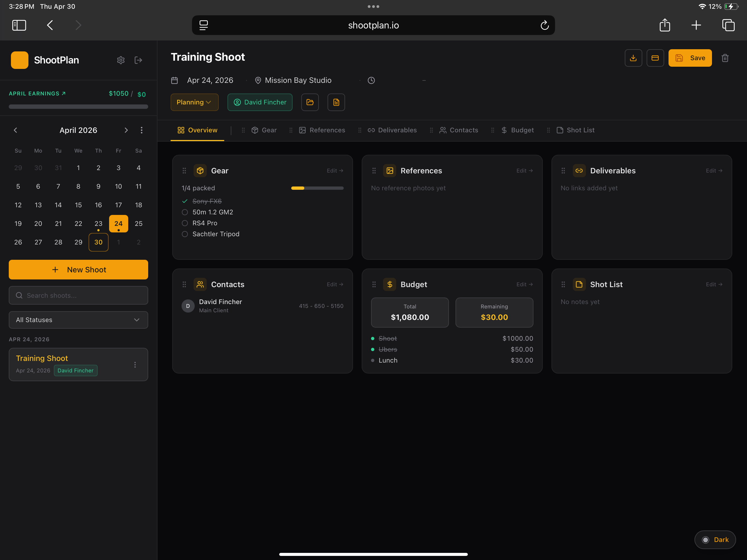The image size is (747, 560).
Task: Switch to the Budget tab
Action: pyautogui.click(x=517, y=130)
